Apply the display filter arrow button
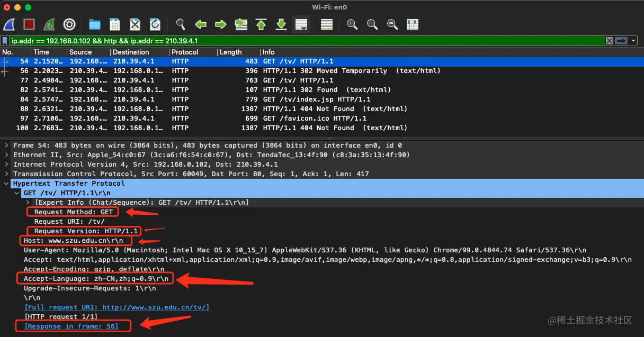Screen dimensions: 644x337 tap(621, 41)
